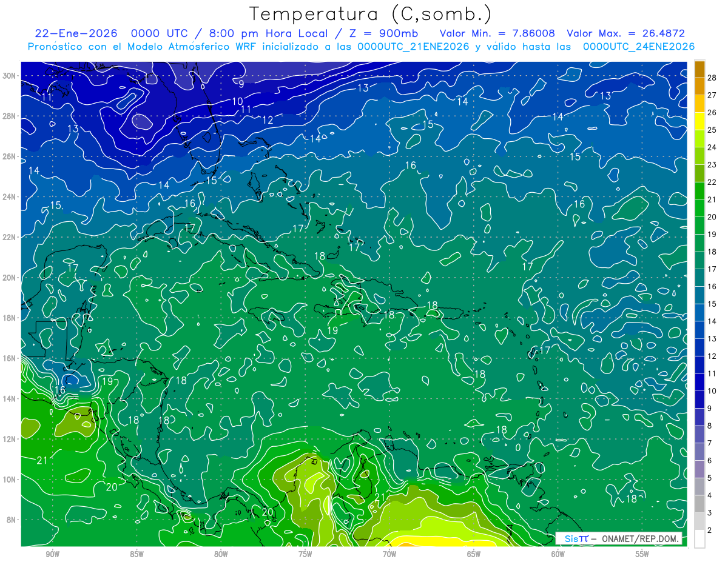Click the colorbar scale label "7"

pyautogui.click(x=710, y=443)
